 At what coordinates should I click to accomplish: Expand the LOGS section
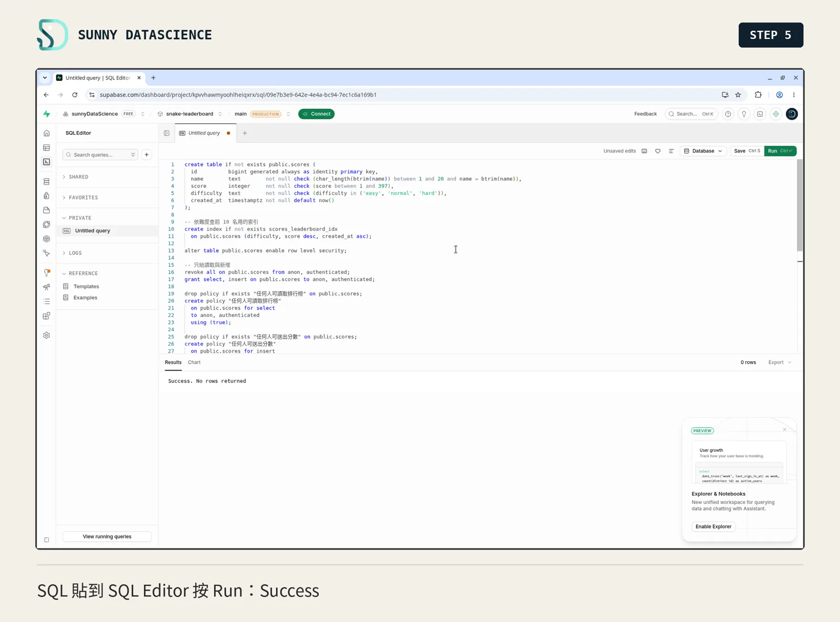(x=75, y=253)
